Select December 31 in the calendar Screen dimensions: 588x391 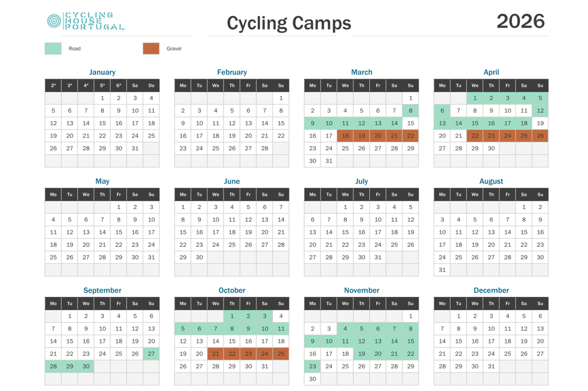[492, 366]
